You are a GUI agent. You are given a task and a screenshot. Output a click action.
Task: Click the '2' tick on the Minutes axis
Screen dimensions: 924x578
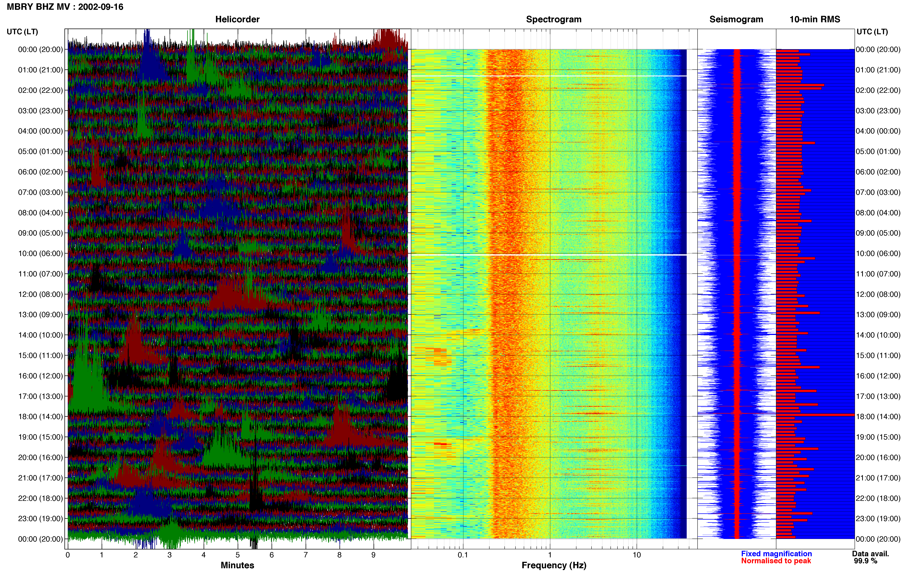coord(136,555)
